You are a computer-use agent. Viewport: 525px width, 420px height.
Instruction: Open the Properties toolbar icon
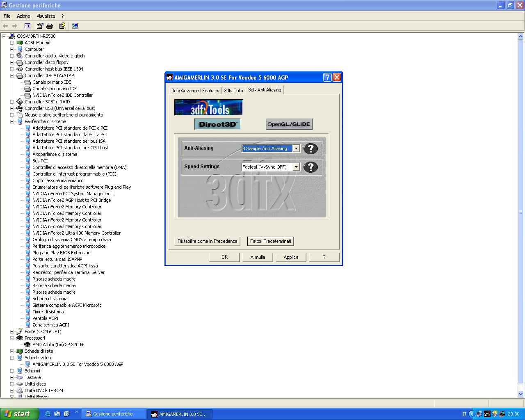tap(40, 26)
